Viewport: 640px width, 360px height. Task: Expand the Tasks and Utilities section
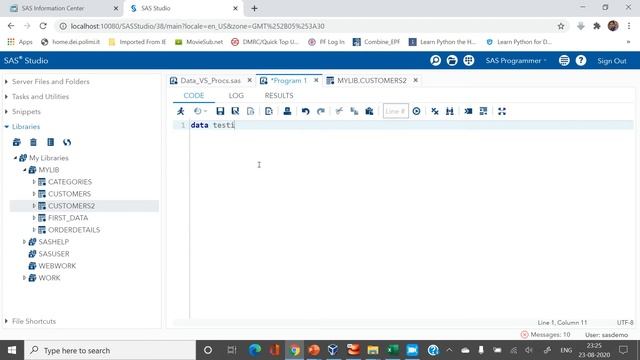[x=7, y=97]
